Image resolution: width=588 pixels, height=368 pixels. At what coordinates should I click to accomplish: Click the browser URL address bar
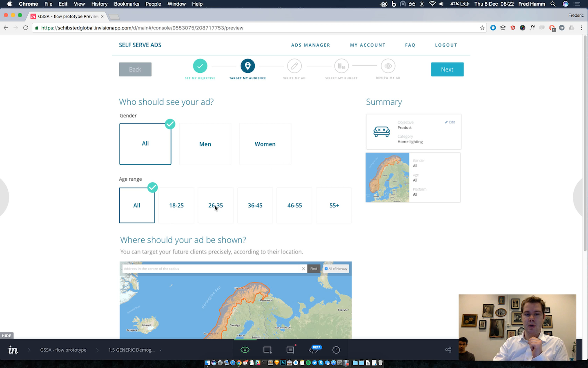point(257,28)
